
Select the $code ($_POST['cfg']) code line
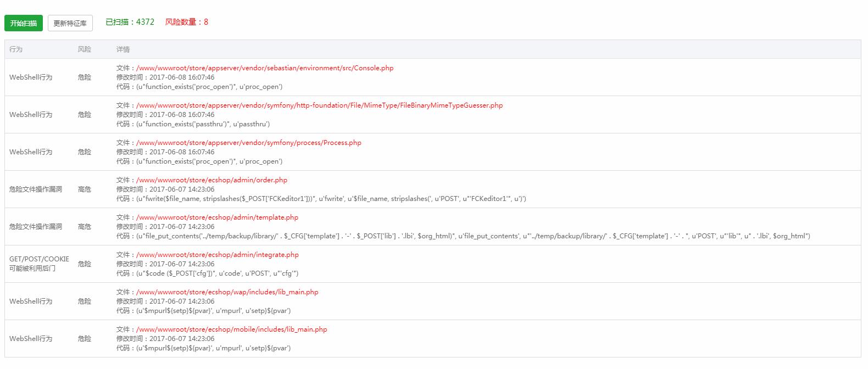(208, 273)
